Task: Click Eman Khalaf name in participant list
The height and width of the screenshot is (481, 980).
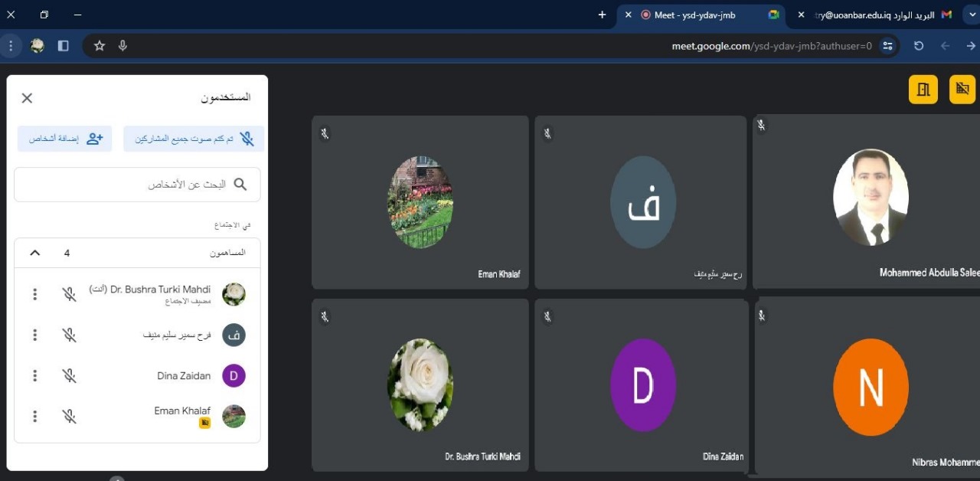Action: coord(182,411)
